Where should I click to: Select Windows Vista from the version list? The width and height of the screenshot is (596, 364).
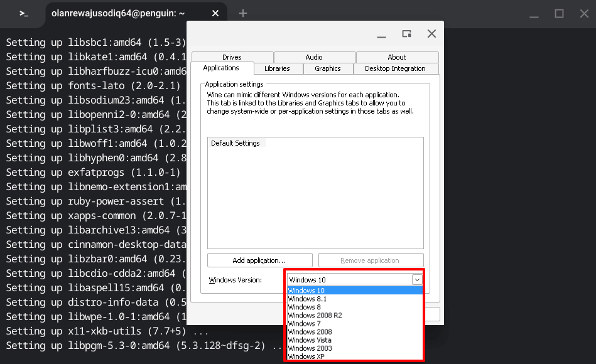(355, 340)
